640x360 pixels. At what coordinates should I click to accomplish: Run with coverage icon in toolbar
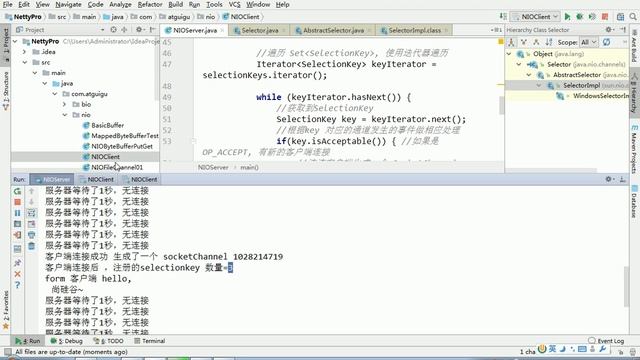click(x=592, y=17)
